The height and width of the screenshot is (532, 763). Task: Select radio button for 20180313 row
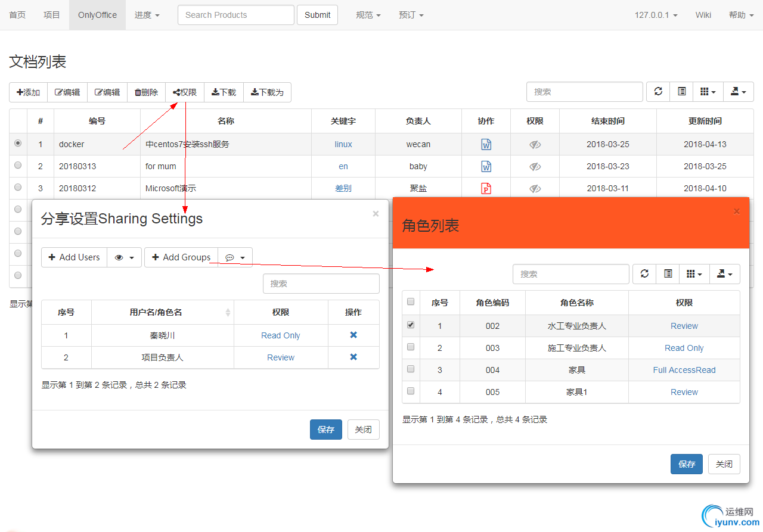[x=18, y=165]
